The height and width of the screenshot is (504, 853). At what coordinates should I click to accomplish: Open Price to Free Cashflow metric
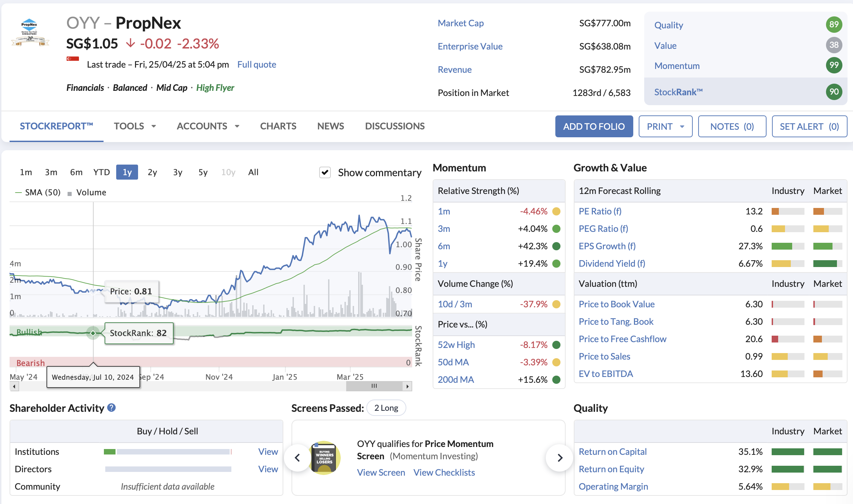[622, 339]
